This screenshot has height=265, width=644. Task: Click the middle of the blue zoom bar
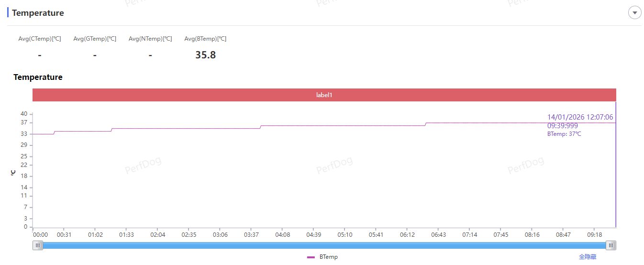(324, 245)
